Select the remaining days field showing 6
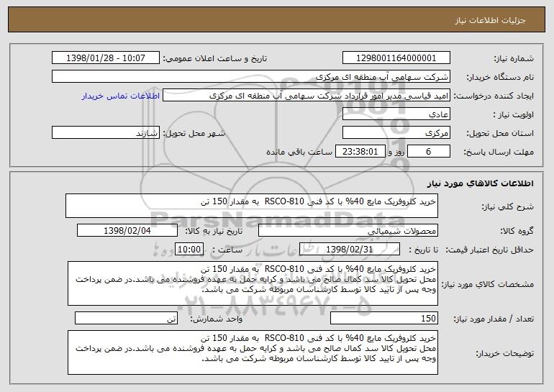This screenshot has width=554, height=392. pos(429,152)
